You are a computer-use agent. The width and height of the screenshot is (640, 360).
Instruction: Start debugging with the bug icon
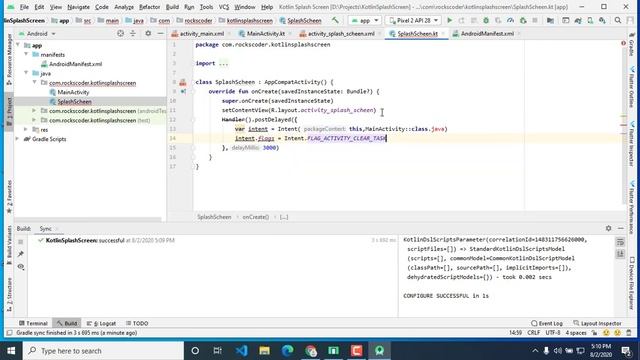[x=486, y=20]
